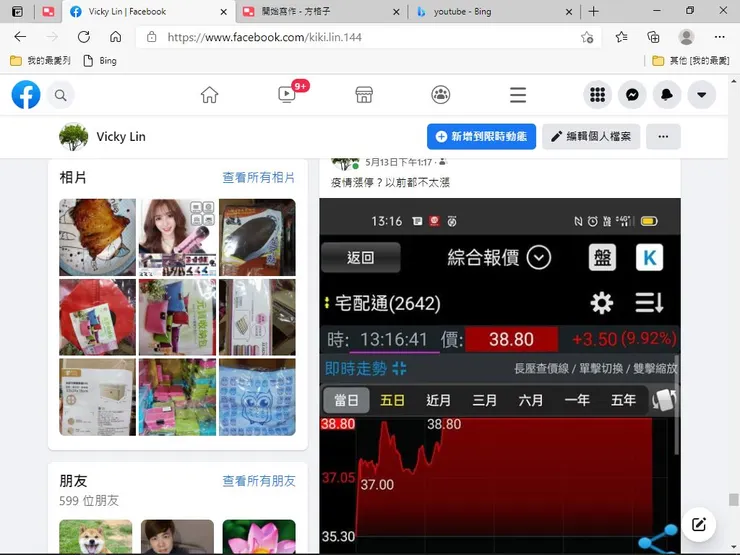The image size is (740, 555).
Task: Click Vicky Lin profile avatar in header
Action: click(74, 137)
